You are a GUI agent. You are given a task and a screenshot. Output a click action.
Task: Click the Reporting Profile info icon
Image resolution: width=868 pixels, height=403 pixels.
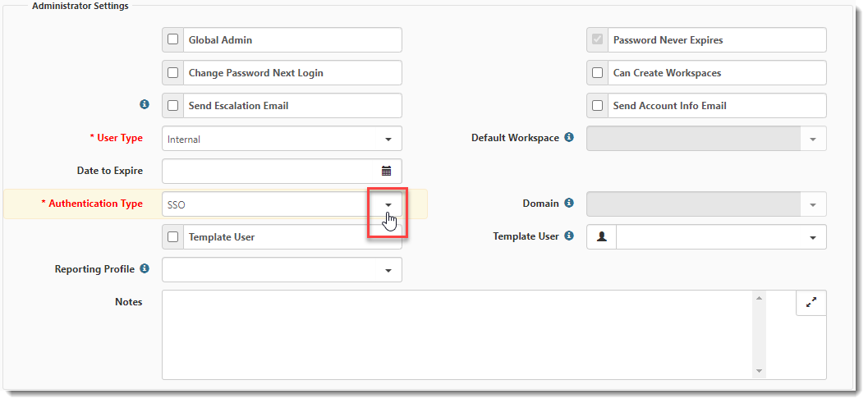145,269
